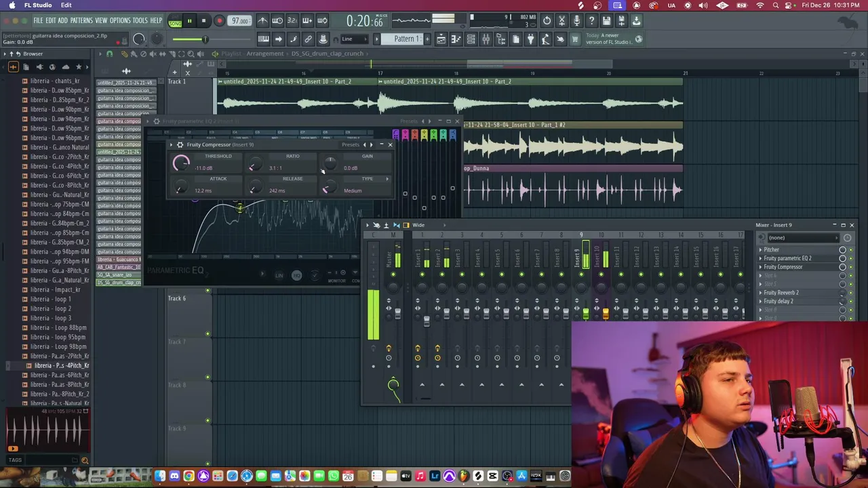Open the PATTERNS menu
Viewport: 868px width, 488px height.
coord(81,20)
